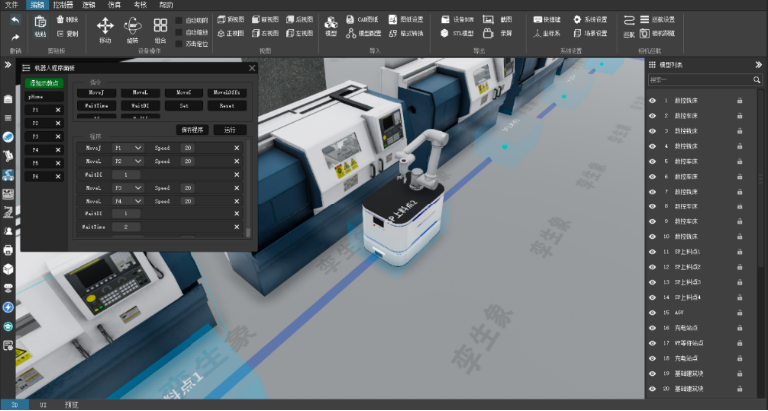
Task: Open the P2 point dropdown
Action: coord(128,161)
